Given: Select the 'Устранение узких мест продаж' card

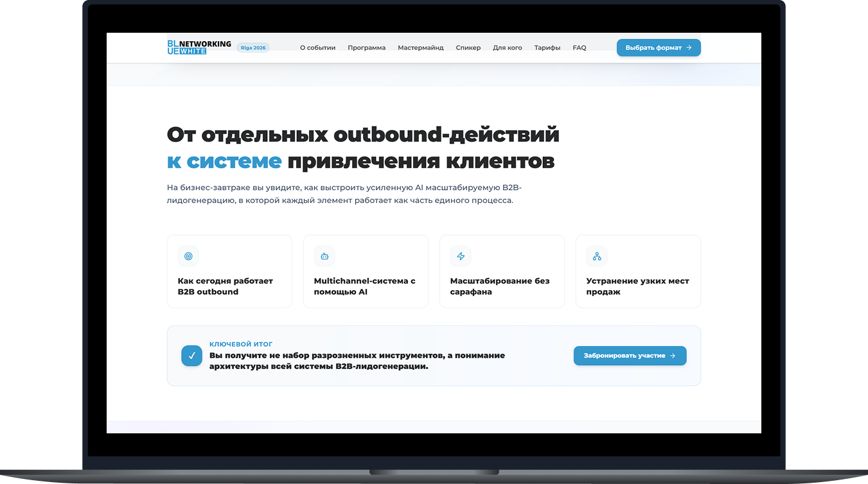Looking at the screenshot, I should pyautogui.click(x=638, y=272).
